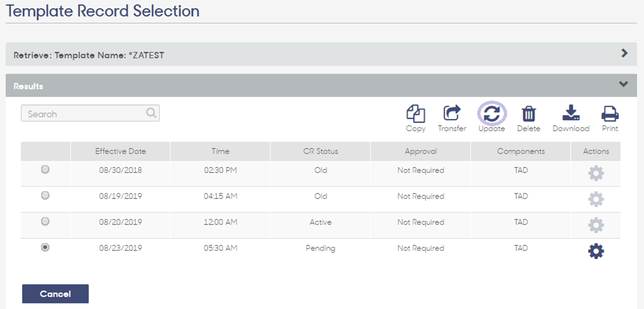Viewport: 644px width, 309px height.
Task: Click the Update refresh icon
Action: coord(492,113)
